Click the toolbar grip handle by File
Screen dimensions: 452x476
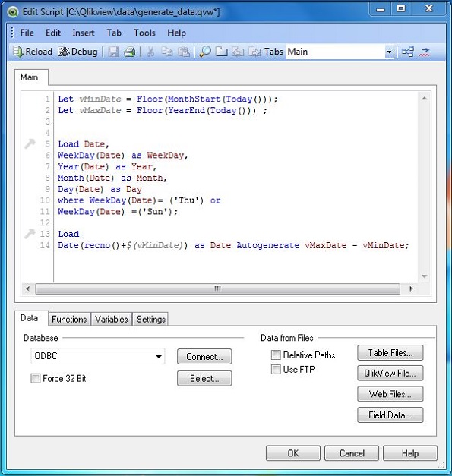pyautogui.click(x=12, y=33)
